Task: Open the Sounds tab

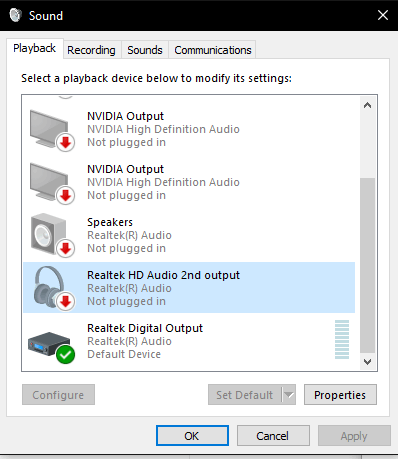Action: (x=145, y=50)
